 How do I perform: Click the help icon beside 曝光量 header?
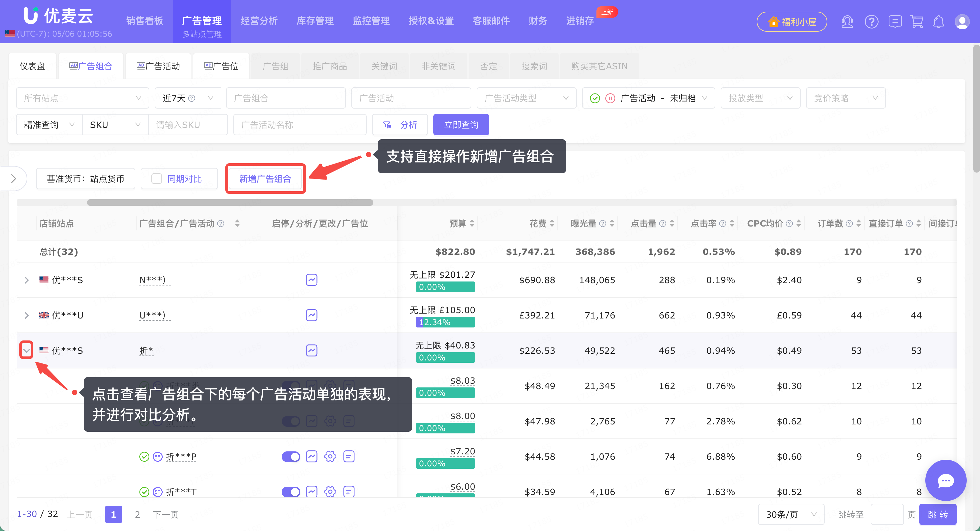click(x=603, y=224)
